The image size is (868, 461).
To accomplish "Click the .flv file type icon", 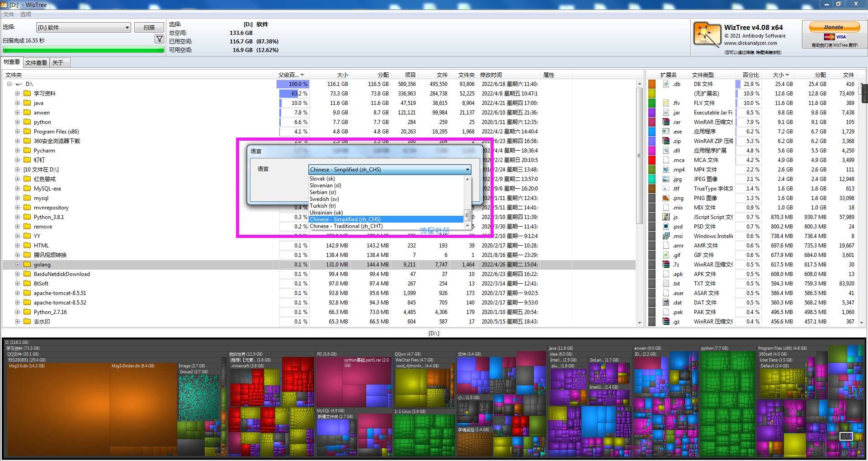I will [666, 103].
